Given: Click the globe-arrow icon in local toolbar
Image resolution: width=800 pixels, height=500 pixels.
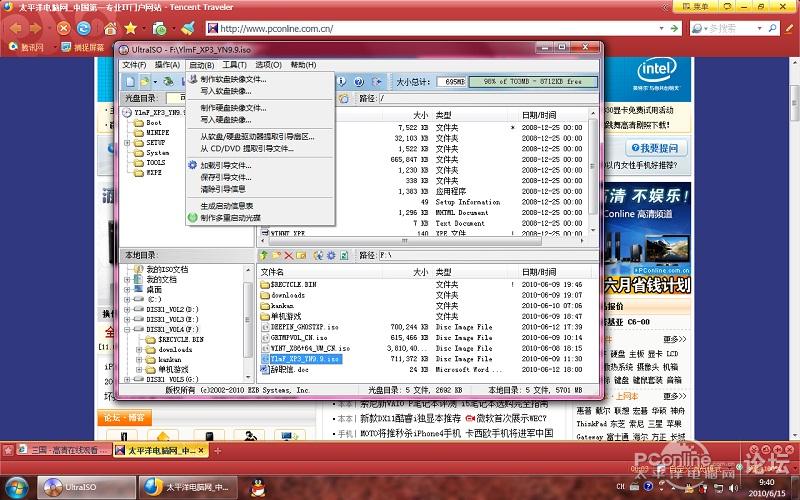Looking at the screenshot, I should click(x=318, y=255).
